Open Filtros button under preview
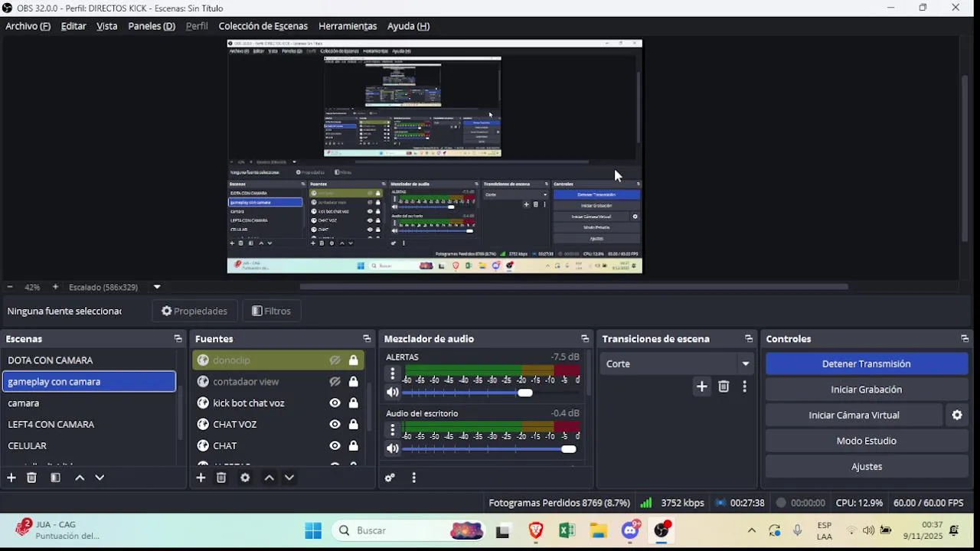This screenshot has height=551, width=980. pos(271,311)
